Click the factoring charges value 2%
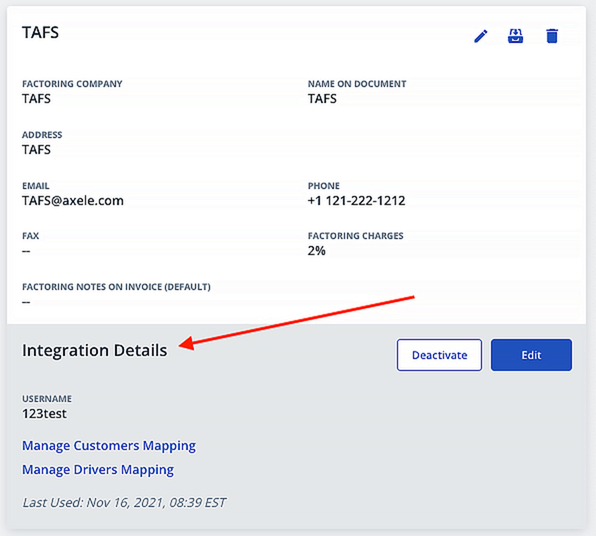The image size is (596, 536). [317, 251]
